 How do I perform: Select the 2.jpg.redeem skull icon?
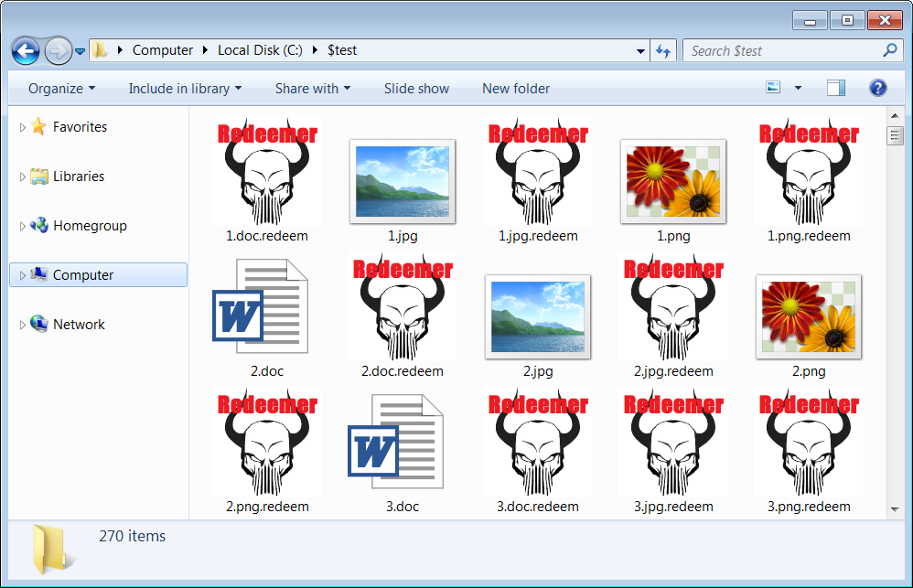tap(673, 307)
